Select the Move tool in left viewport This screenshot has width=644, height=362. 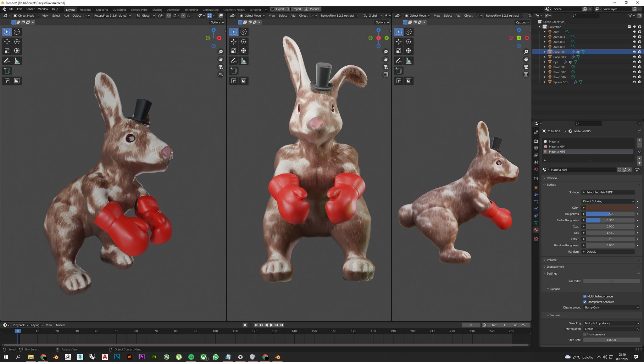pos(7,42)
